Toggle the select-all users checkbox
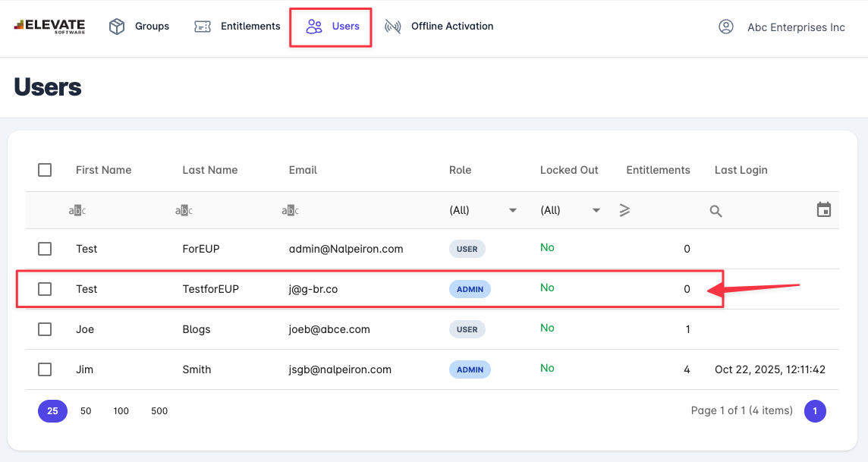868x462 pixels. coord(45,170)
